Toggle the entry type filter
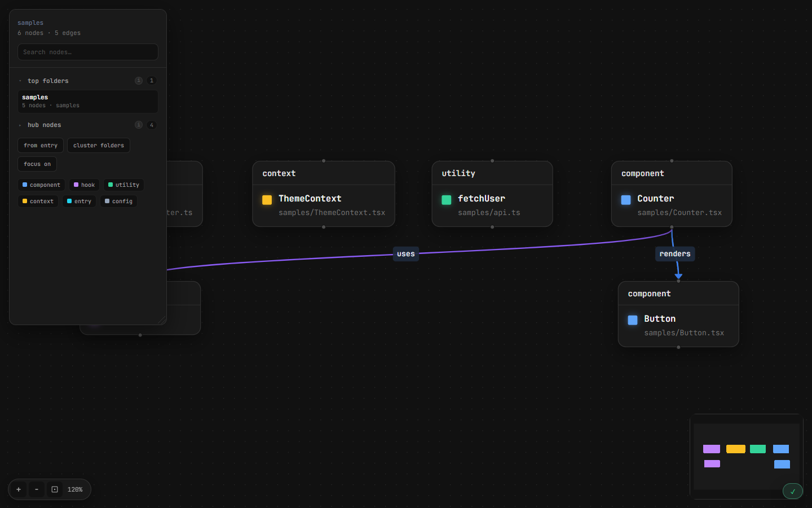This screenshot has height=508, width=812. click(79, 202)
